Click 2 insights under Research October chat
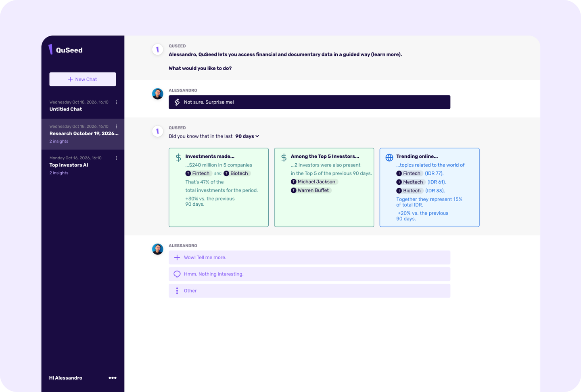581x392 pixels. point(59,142)
